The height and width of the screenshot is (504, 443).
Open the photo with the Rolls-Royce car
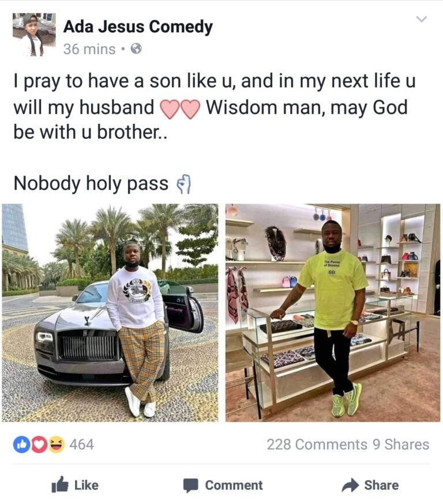pyautogui.click(x=110, y=313)
